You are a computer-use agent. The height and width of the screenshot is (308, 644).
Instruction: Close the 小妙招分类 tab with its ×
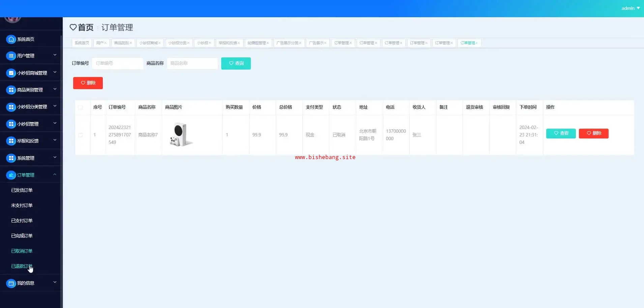[188, 43]
